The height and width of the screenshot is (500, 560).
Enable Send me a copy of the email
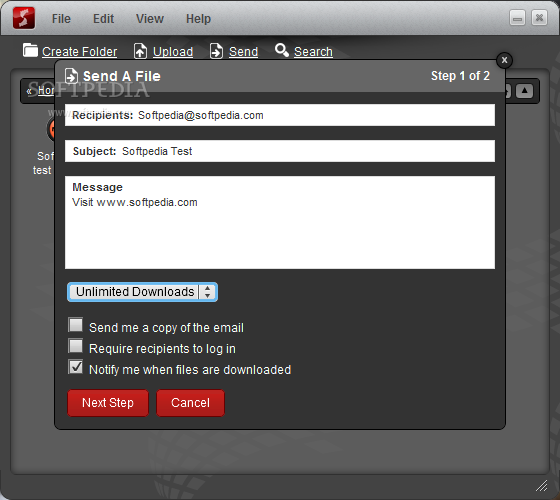[x=76, y=325]
